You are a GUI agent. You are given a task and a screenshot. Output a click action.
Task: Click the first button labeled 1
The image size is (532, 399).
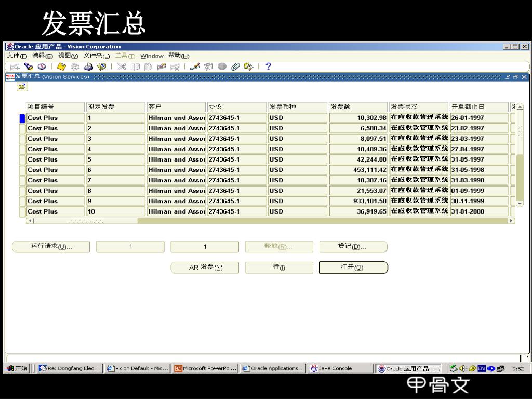point(130,247)
